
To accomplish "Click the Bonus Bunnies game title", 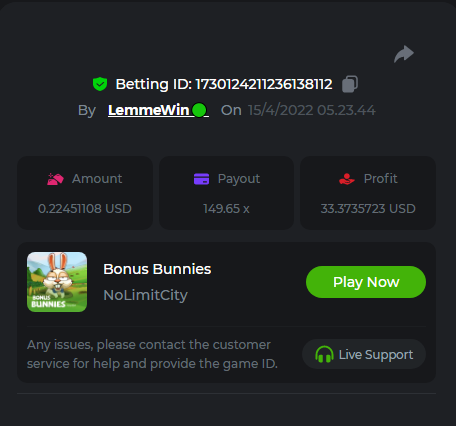I will 157,269.
